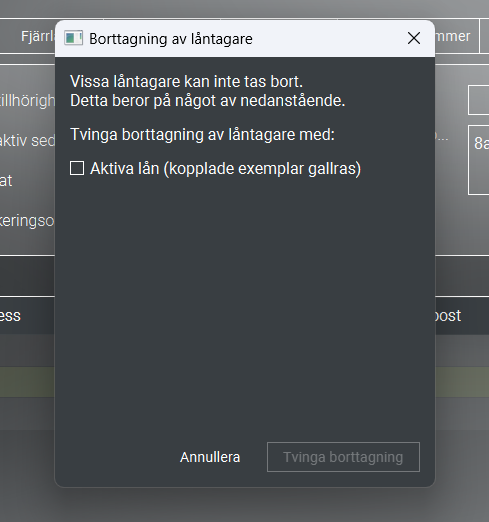Click the 'Aktiva lån (kopplade exemplar gallras)' label
The height and width of the screenshot is (522, 489).
[x=225, y=168]
